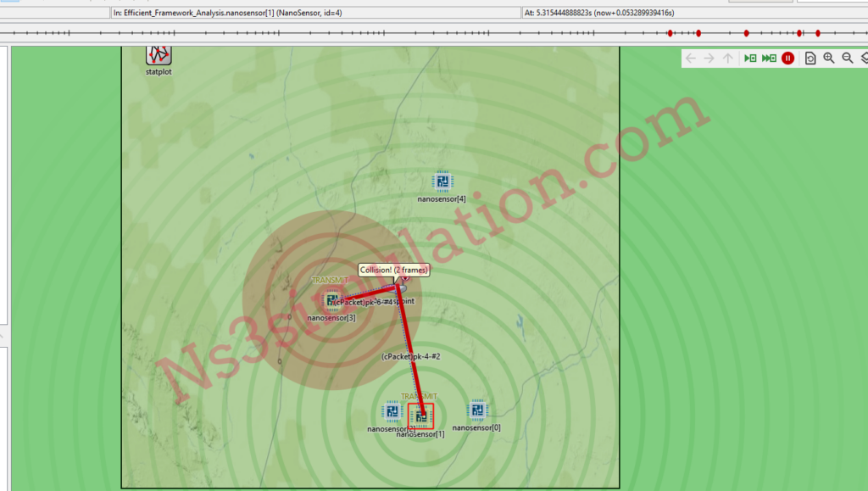
Task: Run until next event in this module
Action: click(750, 59)
